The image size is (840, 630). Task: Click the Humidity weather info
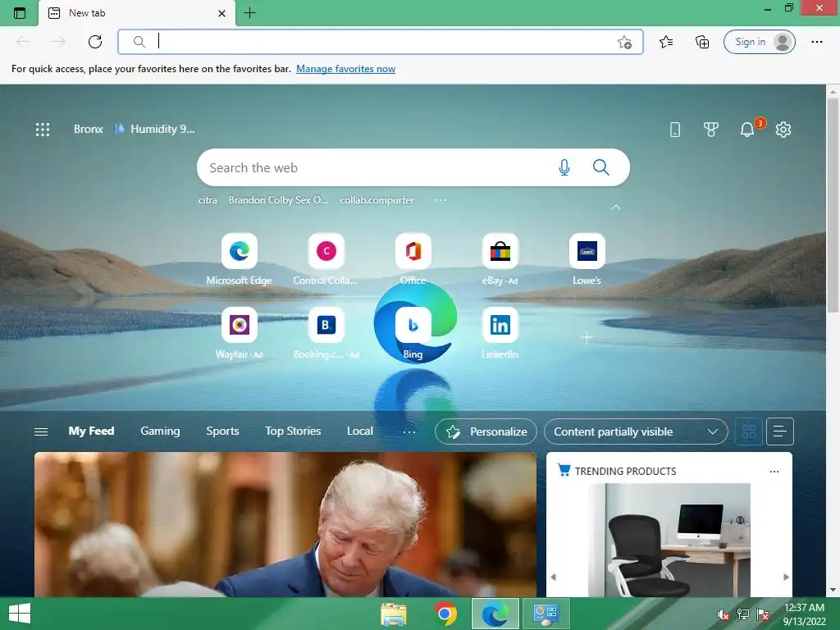click(x=154, y=129)
